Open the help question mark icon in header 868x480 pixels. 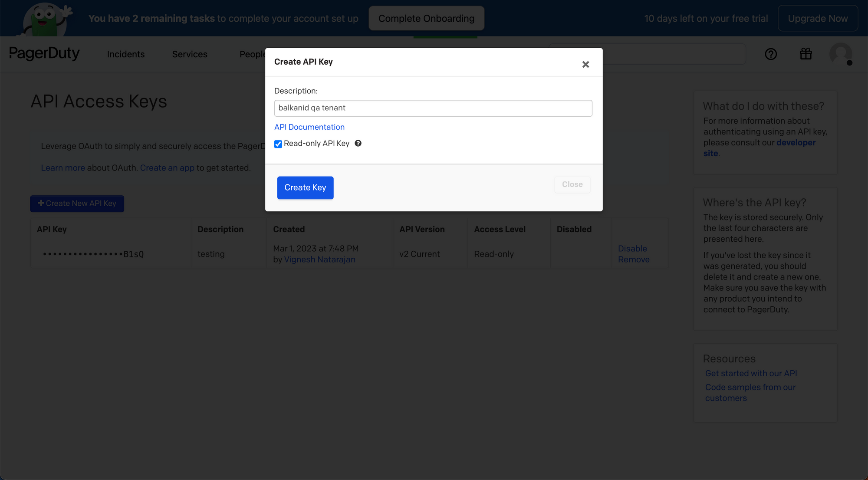[x=771, y=54]
